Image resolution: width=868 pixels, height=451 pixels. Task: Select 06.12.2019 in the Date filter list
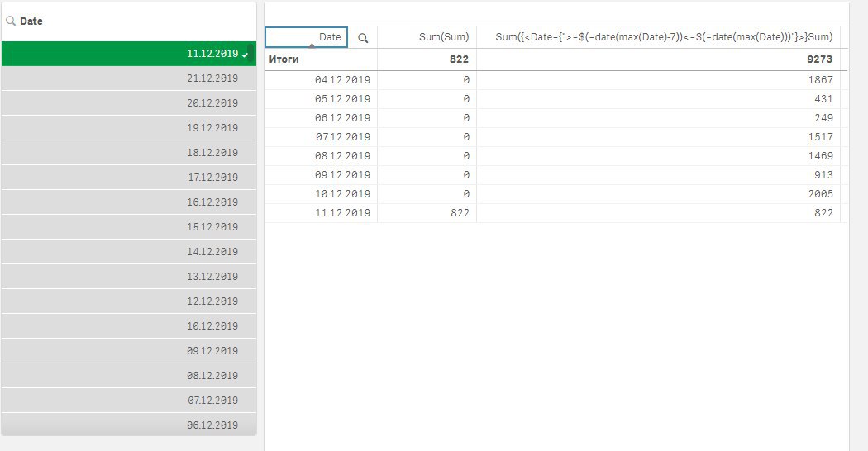pyautogui.click(x=128, y=425)
